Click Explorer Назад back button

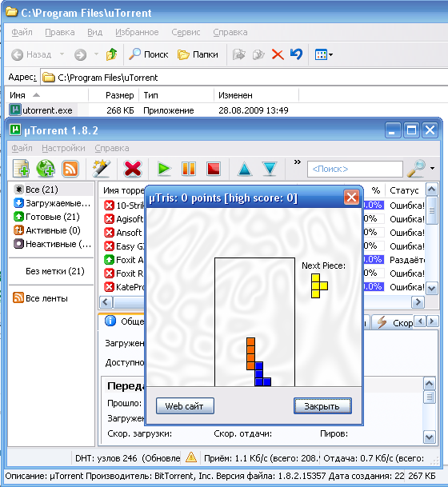point(31,54)
